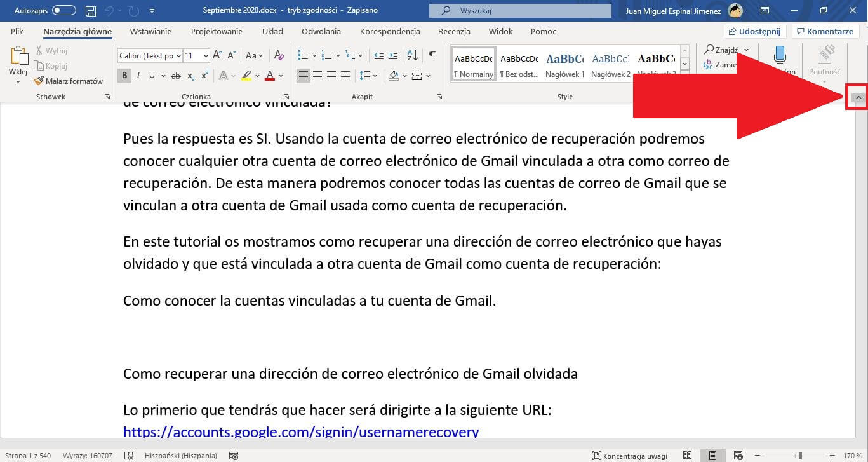This screenshot has height=462, width=868.
Task: Apply strikethrough formatting
Action: click(175, 76)
